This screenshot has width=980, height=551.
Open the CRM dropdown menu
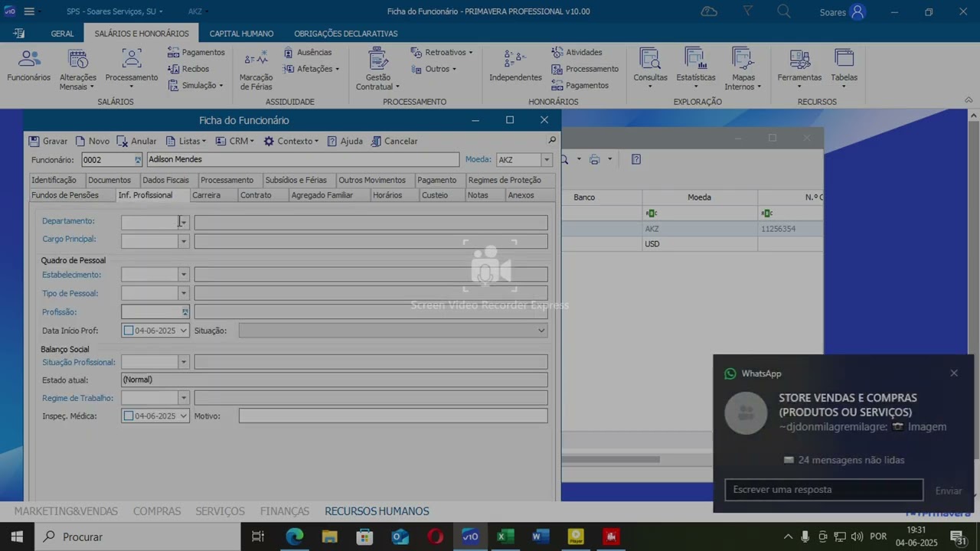235,141
